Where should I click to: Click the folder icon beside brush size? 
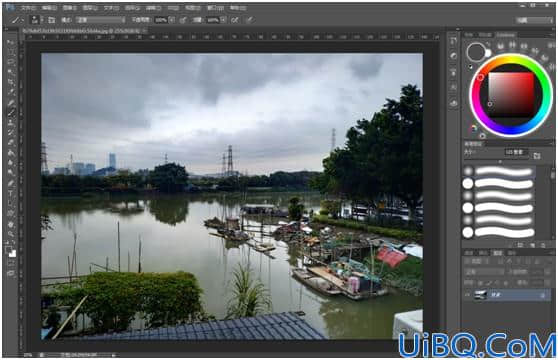click(x=537, y=155)
